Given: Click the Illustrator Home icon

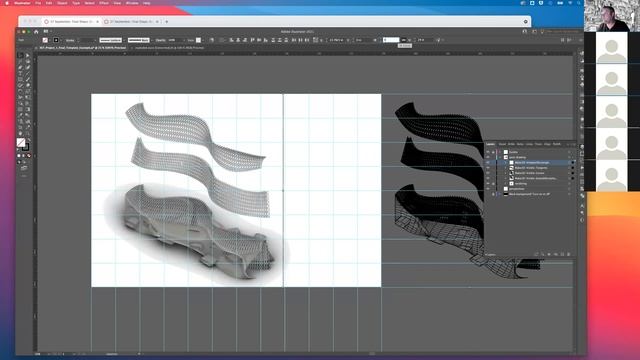Looking at the screenshot, I should [x=36, y=31].
